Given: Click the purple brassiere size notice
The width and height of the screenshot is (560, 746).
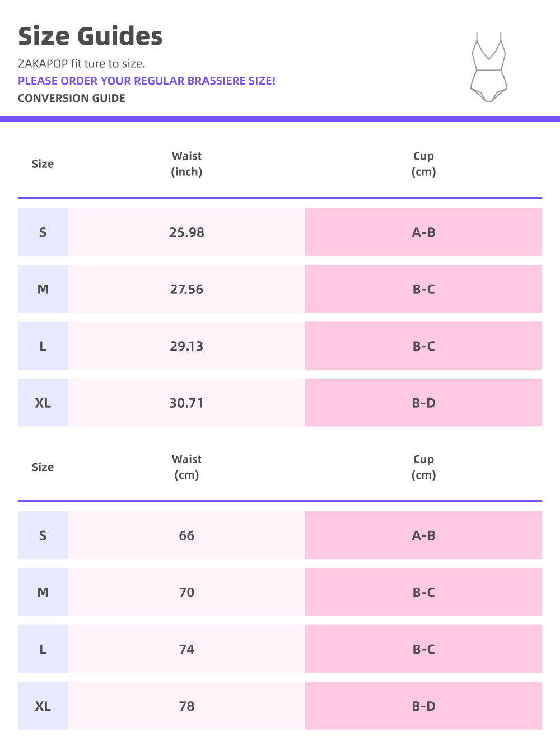Looking at the screenshot, I should point(147,81).
